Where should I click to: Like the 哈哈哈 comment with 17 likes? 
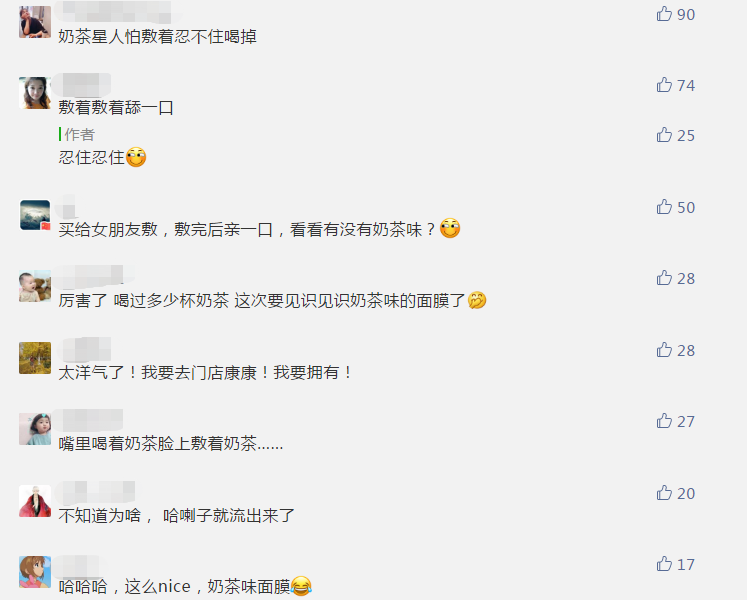pos(664,564)
